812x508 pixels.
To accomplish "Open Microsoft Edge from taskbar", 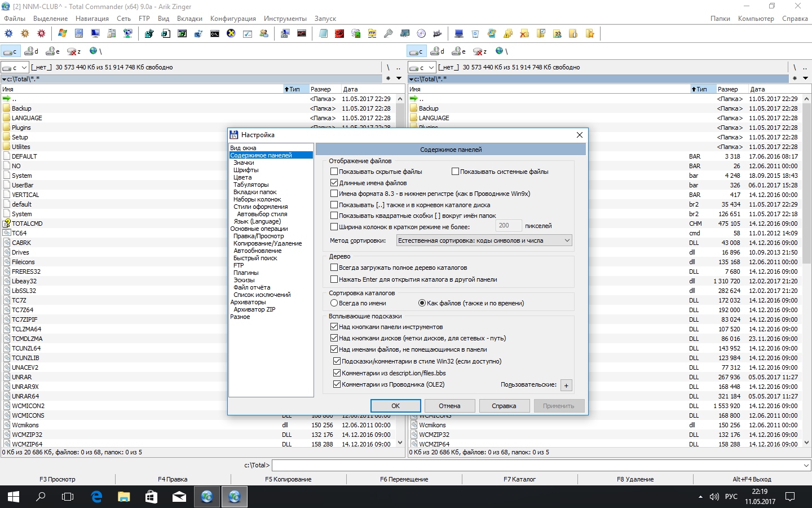I will pos(96,496).
